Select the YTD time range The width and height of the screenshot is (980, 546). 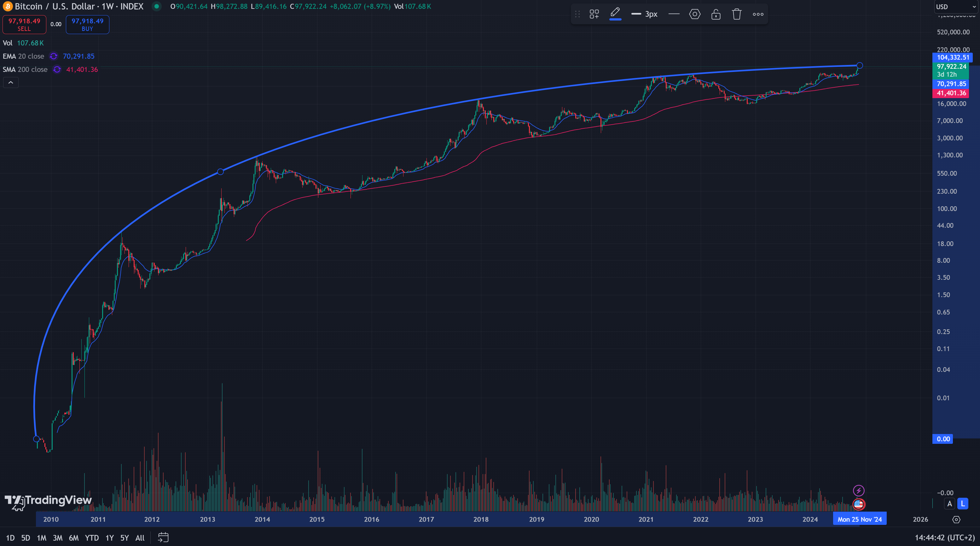coord(92,537)
